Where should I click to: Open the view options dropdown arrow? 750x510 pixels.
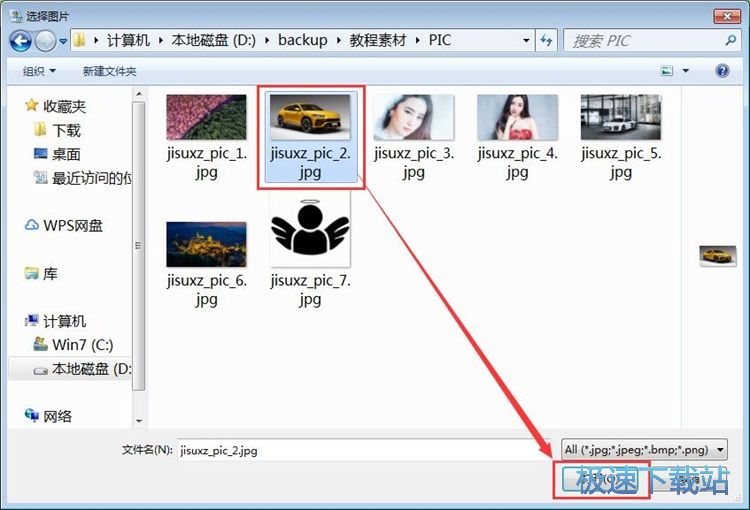[685, 71]
